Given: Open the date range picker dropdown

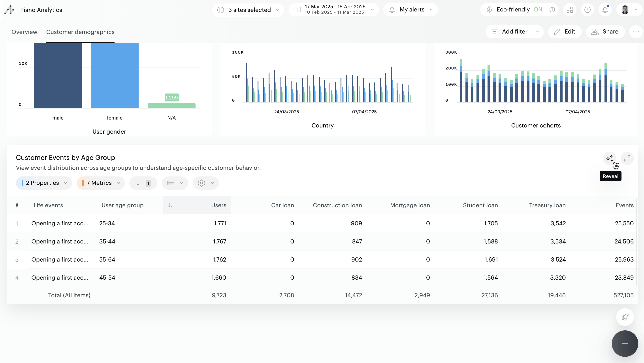Looking at the screenshot, I should coord(334,10).
